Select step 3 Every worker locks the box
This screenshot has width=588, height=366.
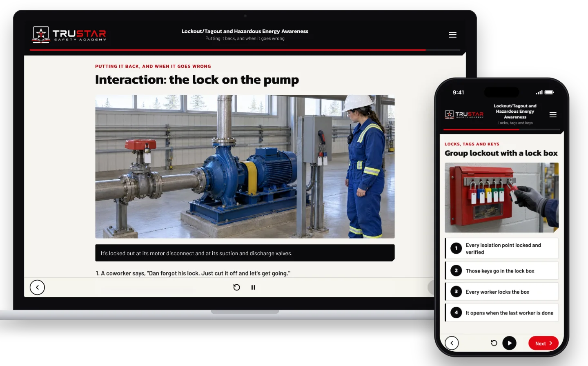tap(502, 292)
